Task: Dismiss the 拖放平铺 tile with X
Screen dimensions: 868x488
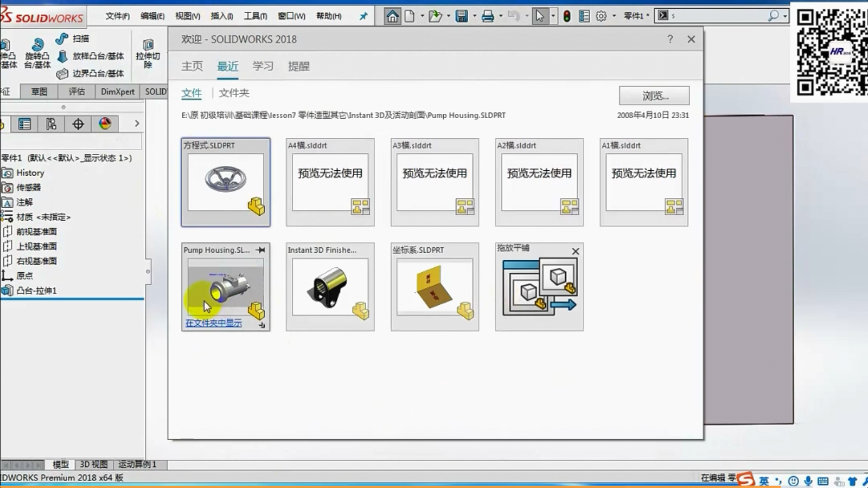Action: pos(576,251)
